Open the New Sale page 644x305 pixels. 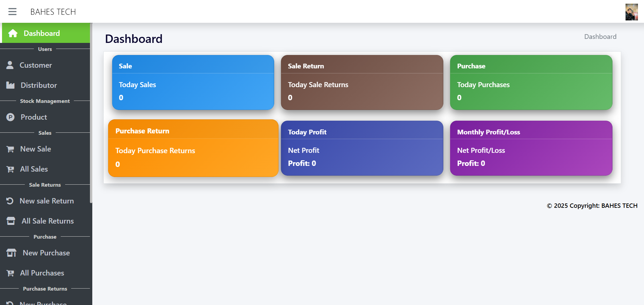click(x=45, y=149)
